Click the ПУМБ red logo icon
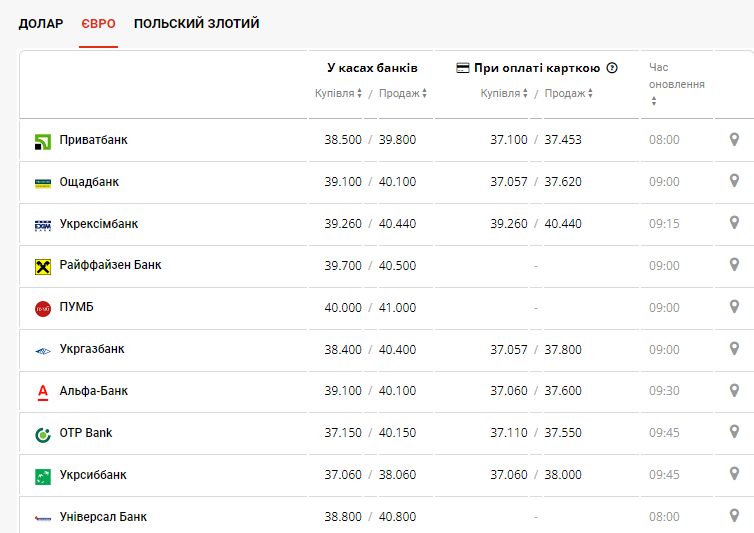The height and width of the screenshot is (533, 754). click(43, 309)
